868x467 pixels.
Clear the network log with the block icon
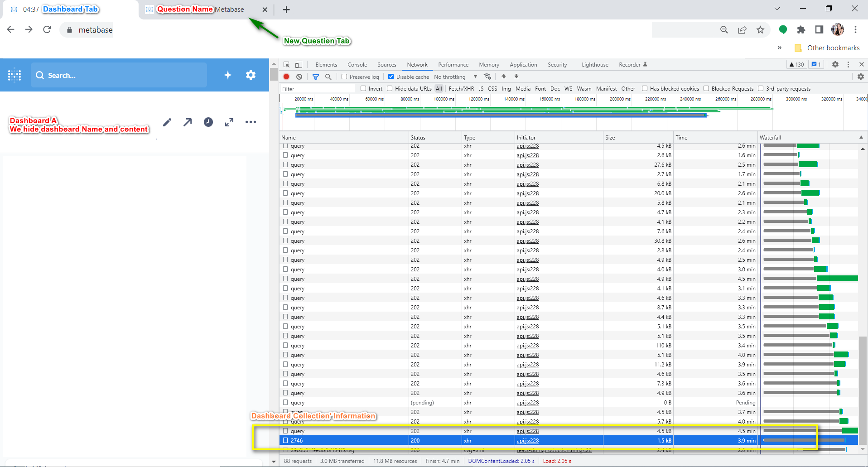pos(299,77)
